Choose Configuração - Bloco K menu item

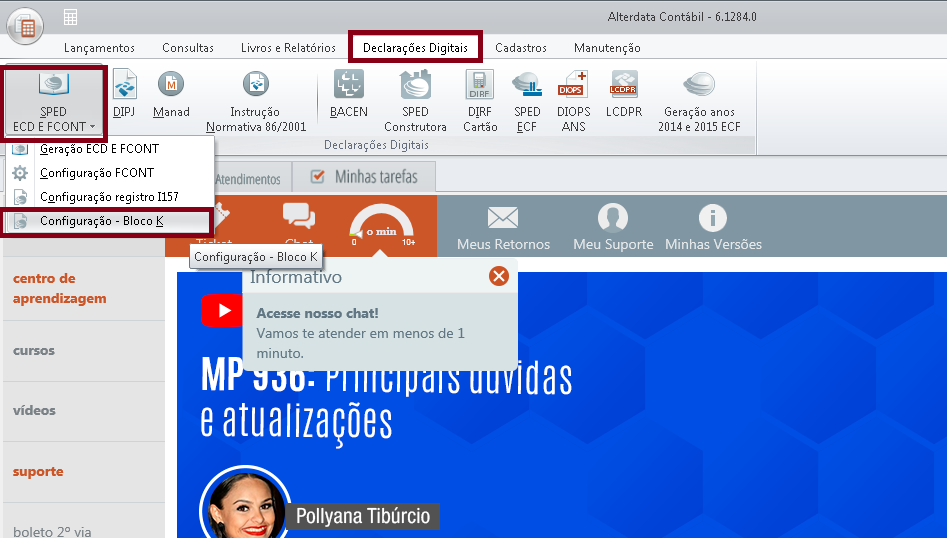pos(108,221)
